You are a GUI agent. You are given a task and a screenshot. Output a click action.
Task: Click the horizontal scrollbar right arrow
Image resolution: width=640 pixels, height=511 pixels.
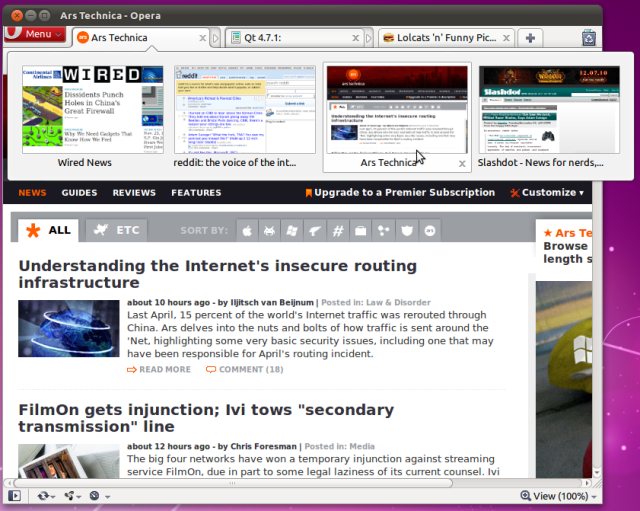pos(587,483)
